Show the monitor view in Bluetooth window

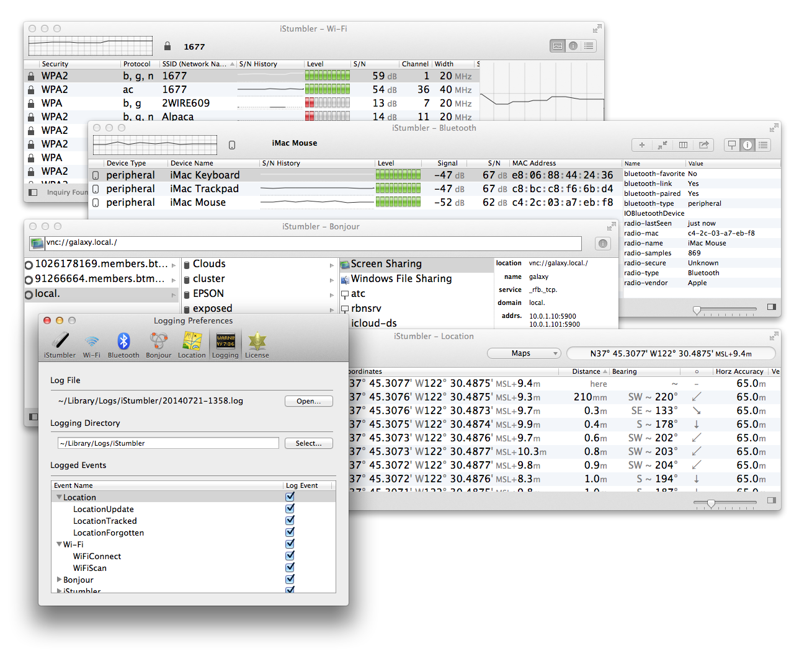click(x=732, y=145)
